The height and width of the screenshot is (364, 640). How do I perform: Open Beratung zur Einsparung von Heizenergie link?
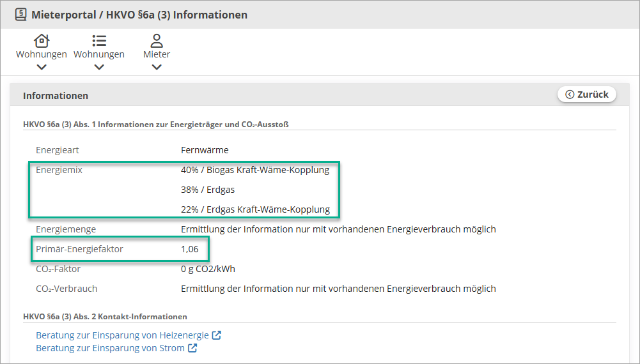[x=123, y=335]
